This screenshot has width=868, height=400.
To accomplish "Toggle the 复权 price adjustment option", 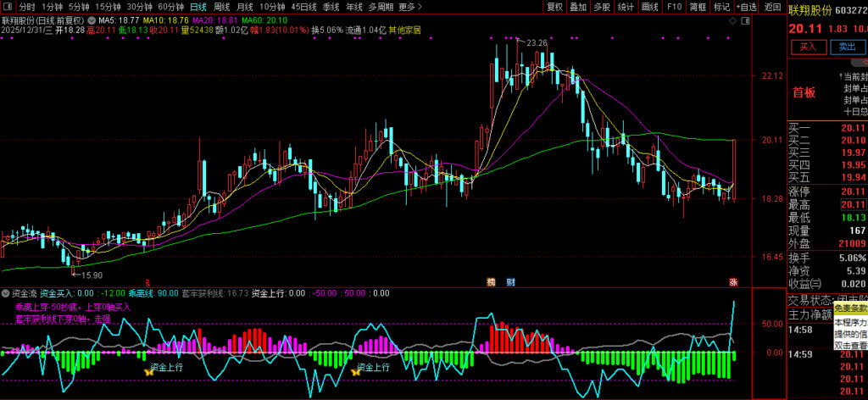I will 554,7.
